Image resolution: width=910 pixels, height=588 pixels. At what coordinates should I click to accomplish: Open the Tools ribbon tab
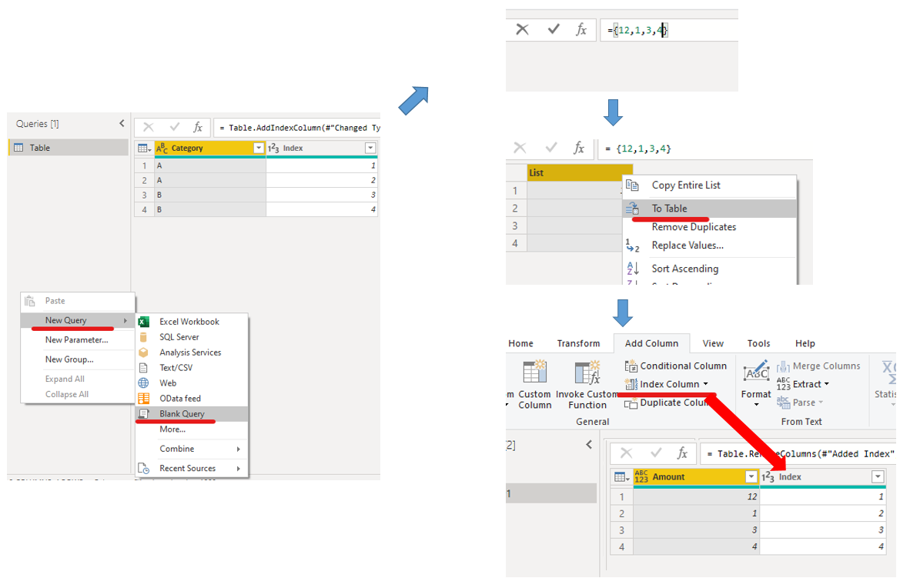758,343
